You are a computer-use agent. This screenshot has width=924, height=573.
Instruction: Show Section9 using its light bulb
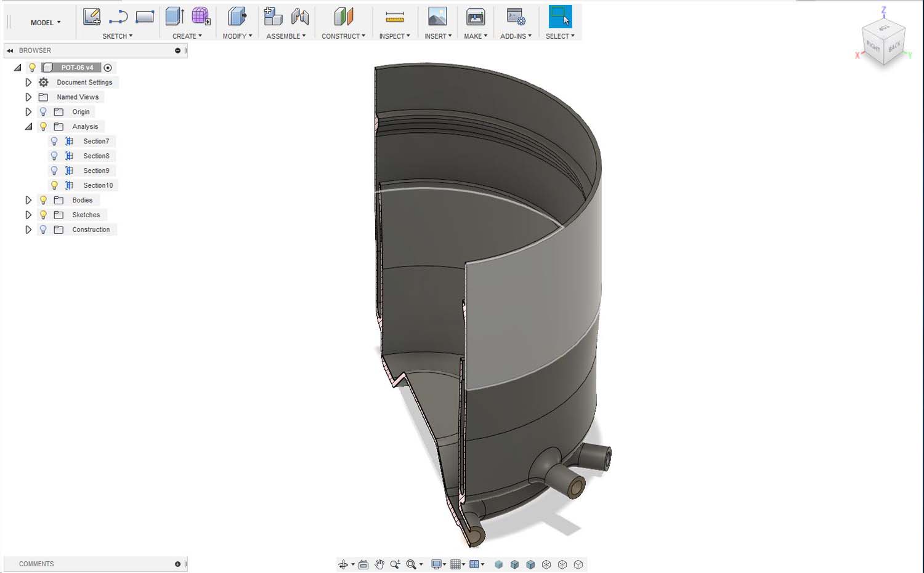click(54, 170)
